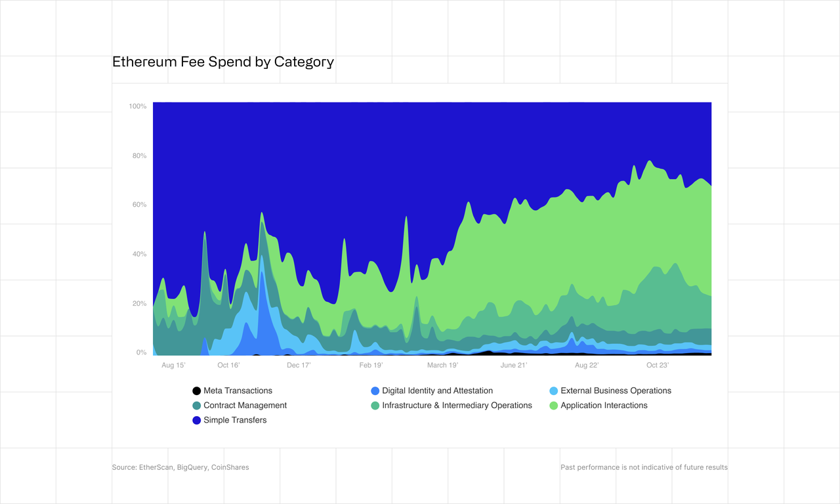Viewport: 840px width, 504px height.
Task: Click the Aug 15' x-axis label
Action: pyautogui.click(x=174, y=366)
